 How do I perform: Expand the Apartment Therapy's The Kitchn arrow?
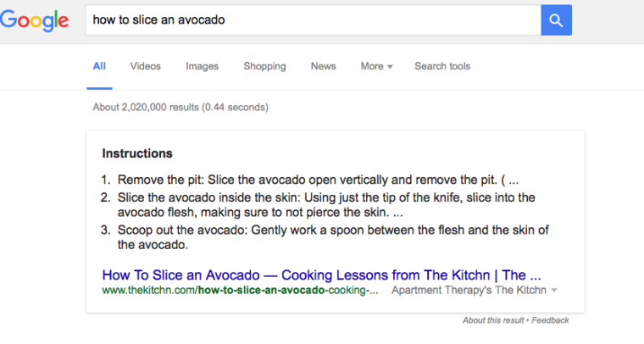(554, 291)
